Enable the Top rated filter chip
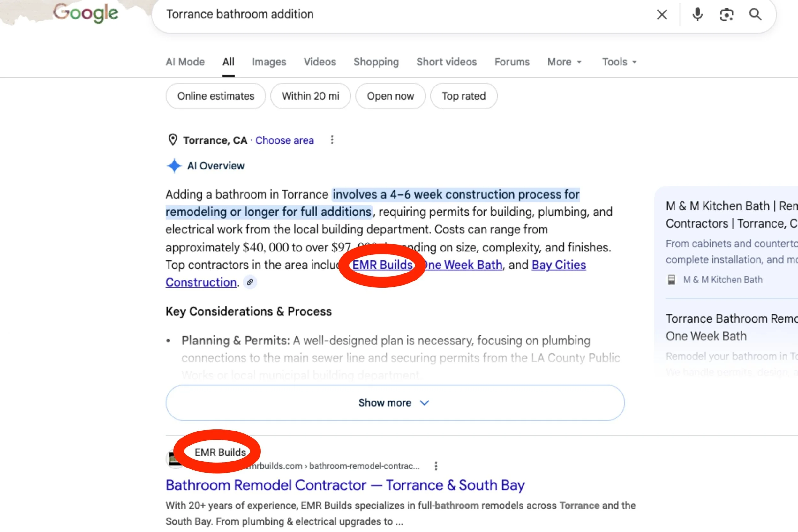 (x=463, y=96)
